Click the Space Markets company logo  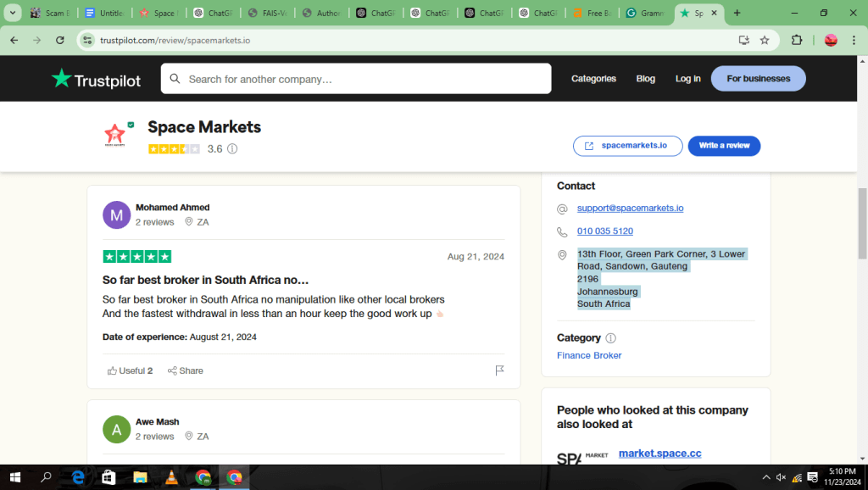point(115,135)
